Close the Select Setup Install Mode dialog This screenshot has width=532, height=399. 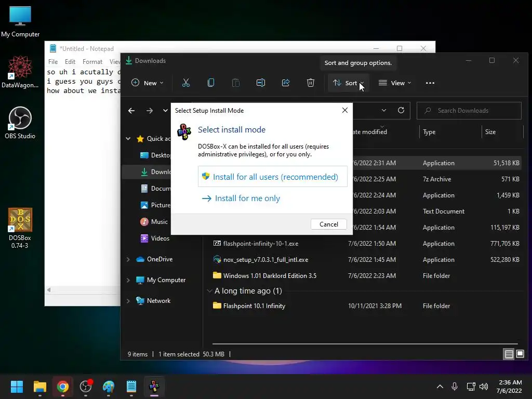click(x=345, y=110)
